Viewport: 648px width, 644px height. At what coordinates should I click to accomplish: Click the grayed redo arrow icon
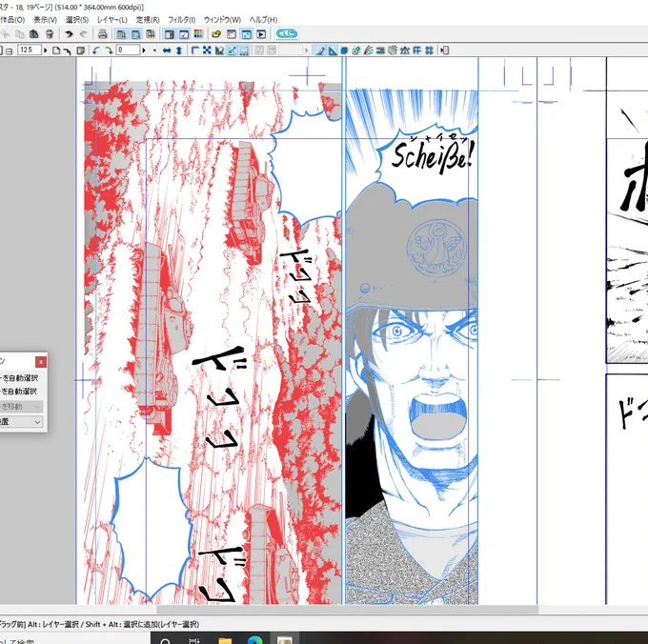click(x=84, y=34)
